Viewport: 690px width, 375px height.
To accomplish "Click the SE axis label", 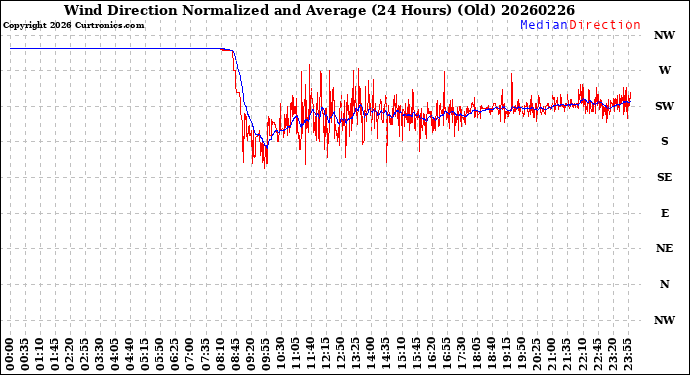I will (x=664, y=177).
